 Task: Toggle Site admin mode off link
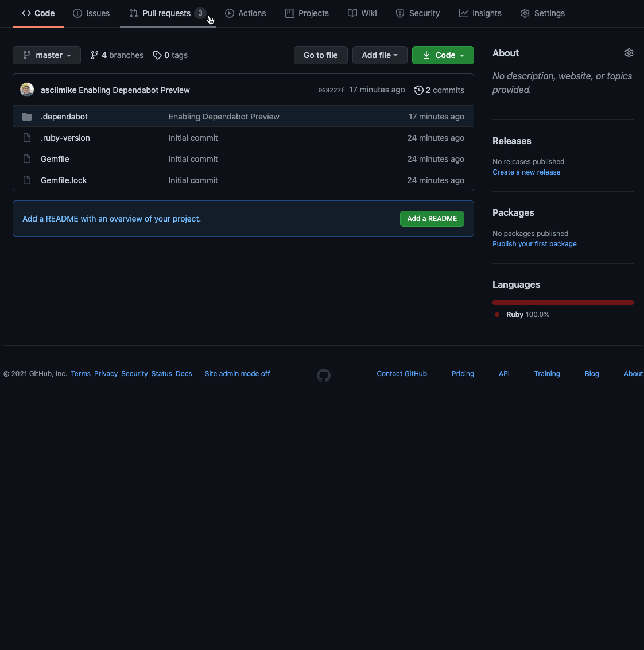[237, 374]
